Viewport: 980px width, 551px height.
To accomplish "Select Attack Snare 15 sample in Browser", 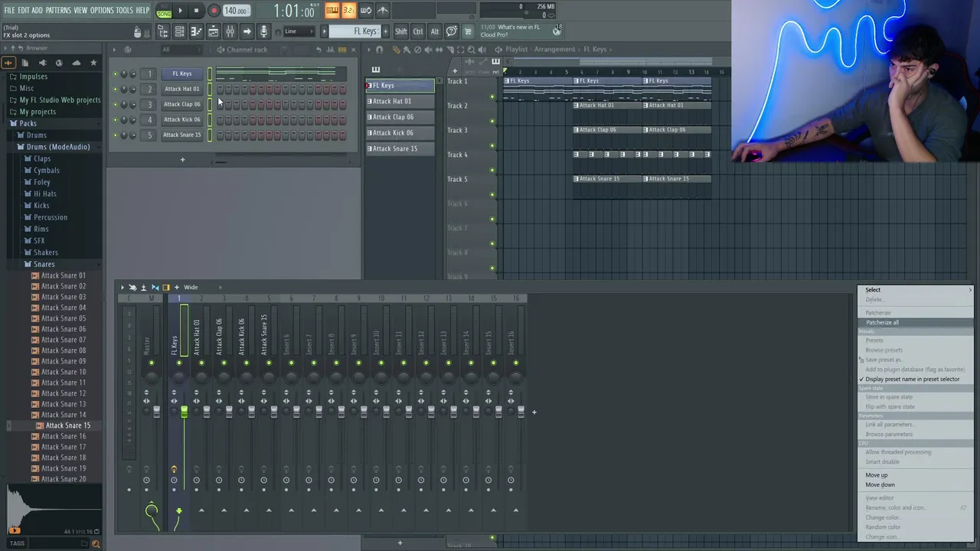I will tap(67, 425).
